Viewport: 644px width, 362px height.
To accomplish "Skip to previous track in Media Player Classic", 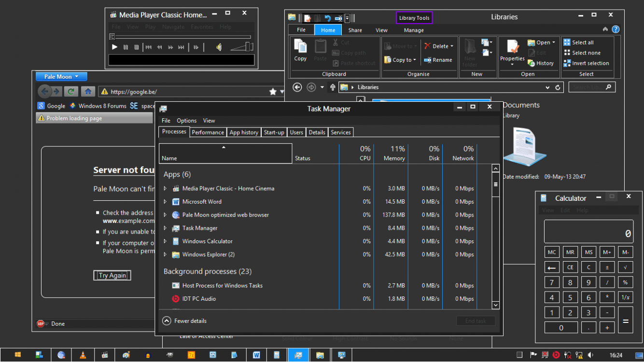I will point(149,47).
